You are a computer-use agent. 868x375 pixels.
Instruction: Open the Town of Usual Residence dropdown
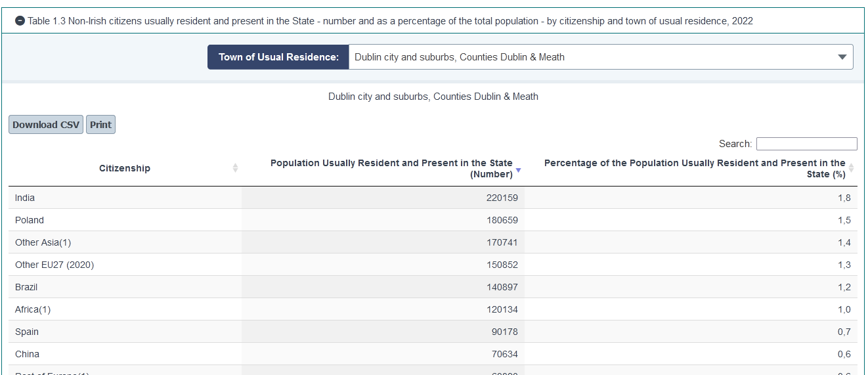600,57
